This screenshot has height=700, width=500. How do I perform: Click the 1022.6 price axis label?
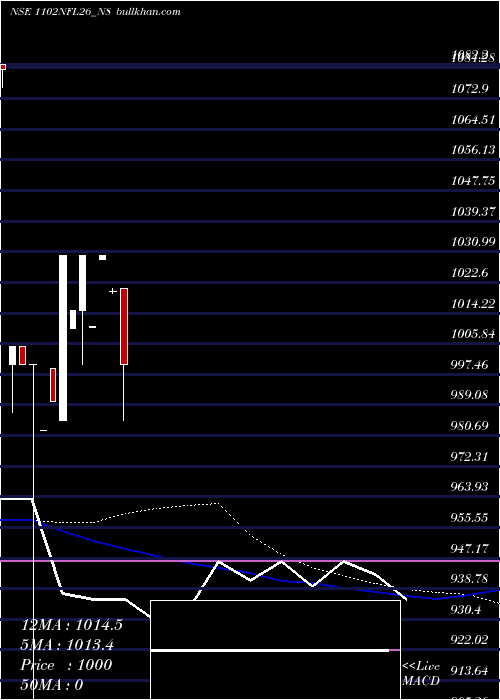[470, 273]
